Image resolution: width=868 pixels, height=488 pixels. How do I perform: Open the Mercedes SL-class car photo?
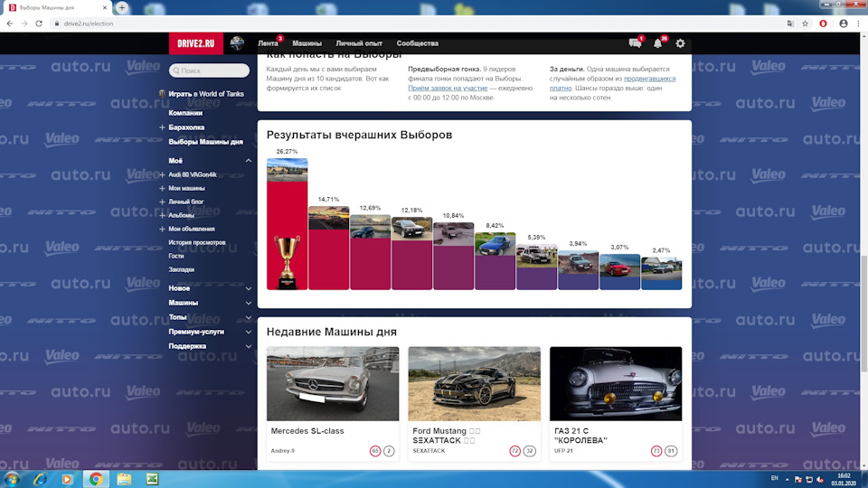[x=333, y=383]
